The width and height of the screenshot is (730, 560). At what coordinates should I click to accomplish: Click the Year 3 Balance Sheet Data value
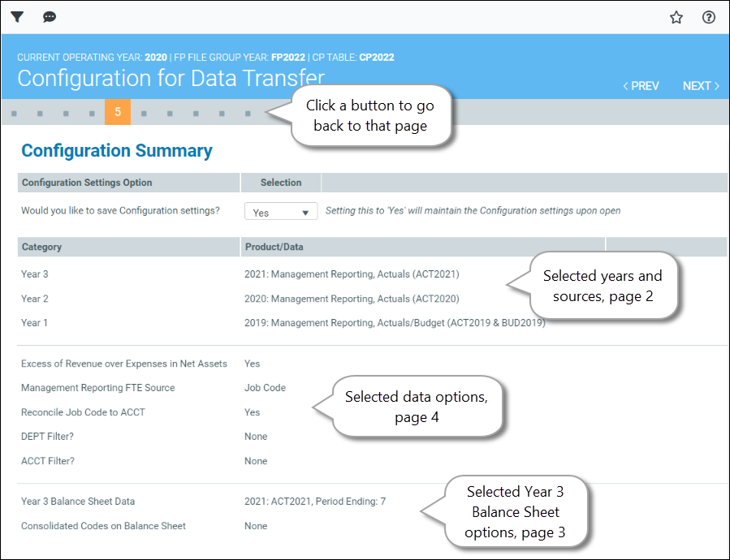point(314,502)
